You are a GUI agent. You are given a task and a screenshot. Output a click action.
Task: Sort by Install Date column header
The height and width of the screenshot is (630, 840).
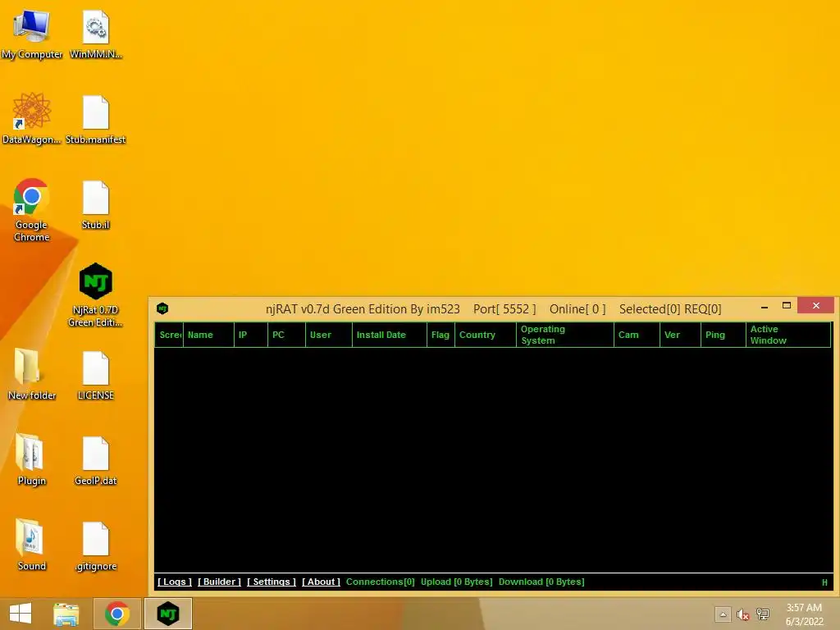390,335
